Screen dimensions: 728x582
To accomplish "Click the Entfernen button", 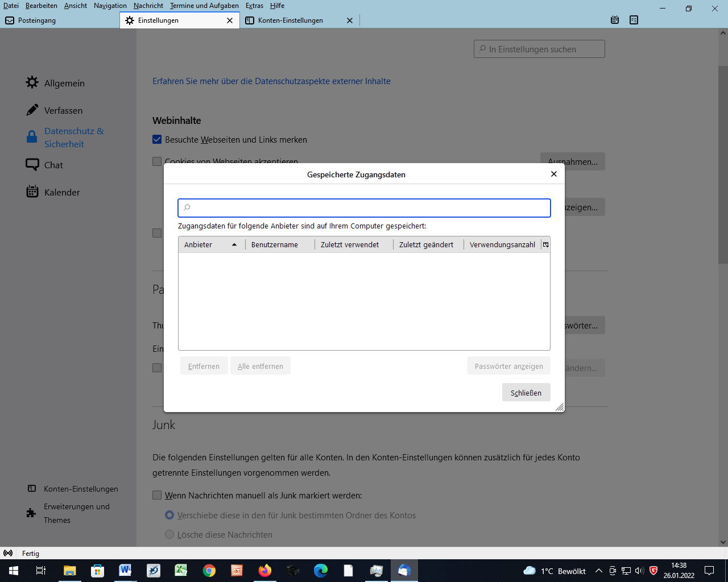I will point(204,366).
